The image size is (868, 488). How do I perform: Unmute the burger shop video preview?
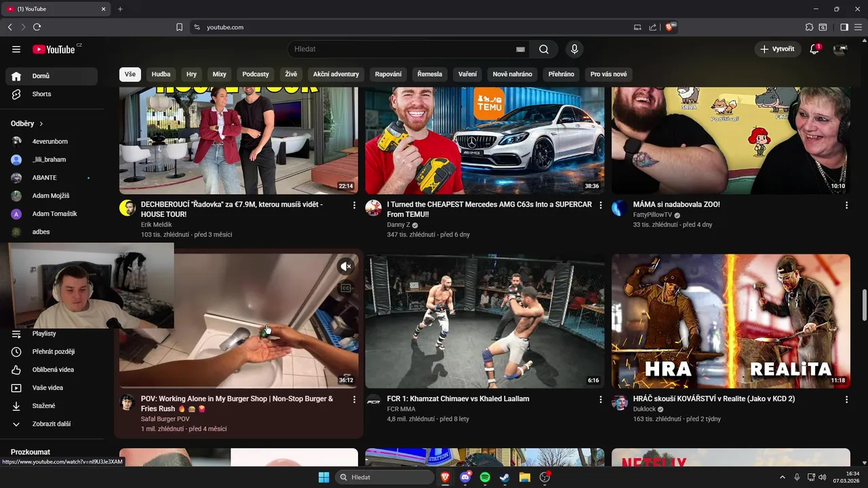coord(346,266)
